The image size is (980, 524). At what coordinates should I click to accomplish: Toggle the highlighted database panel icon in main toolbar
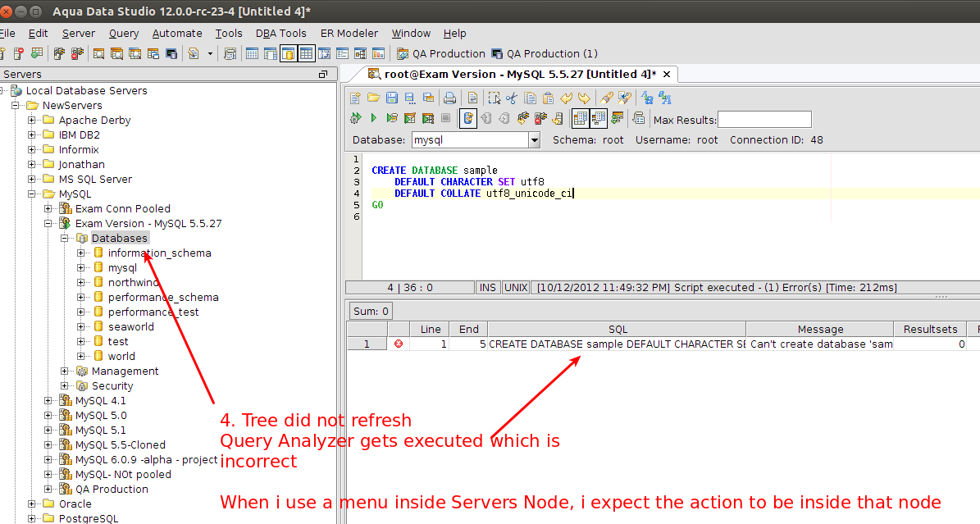click(288, 54)
